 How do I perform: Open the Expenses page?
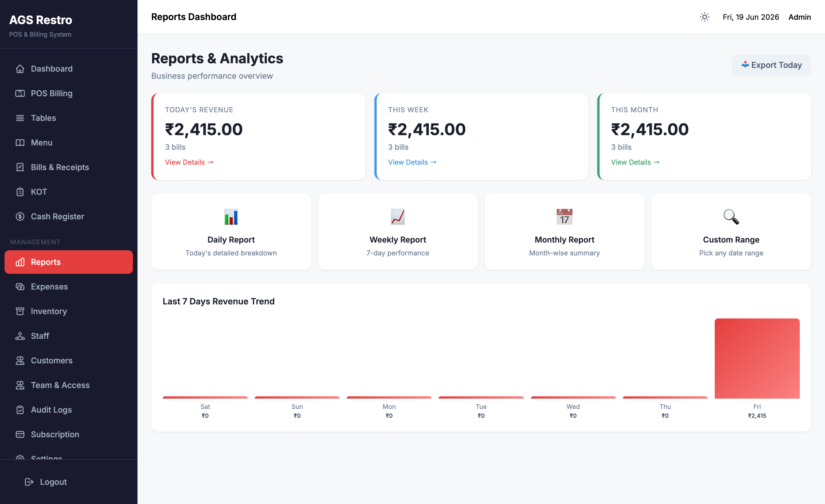coord(69,286)
